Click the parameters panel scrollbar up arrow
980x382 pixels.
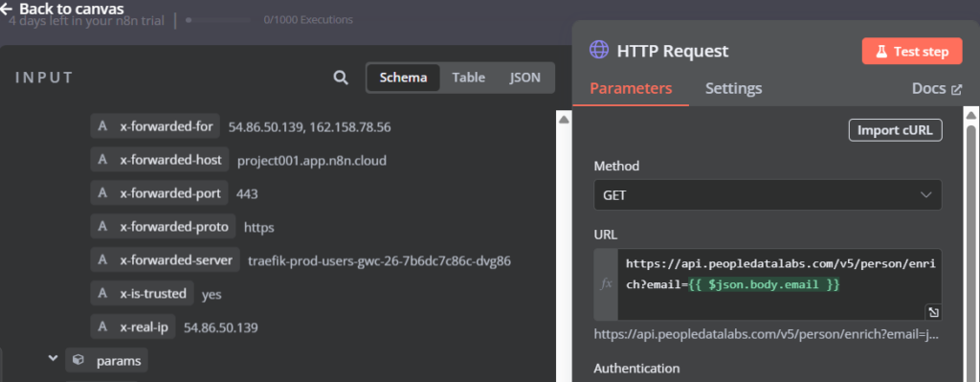[970, 116]
